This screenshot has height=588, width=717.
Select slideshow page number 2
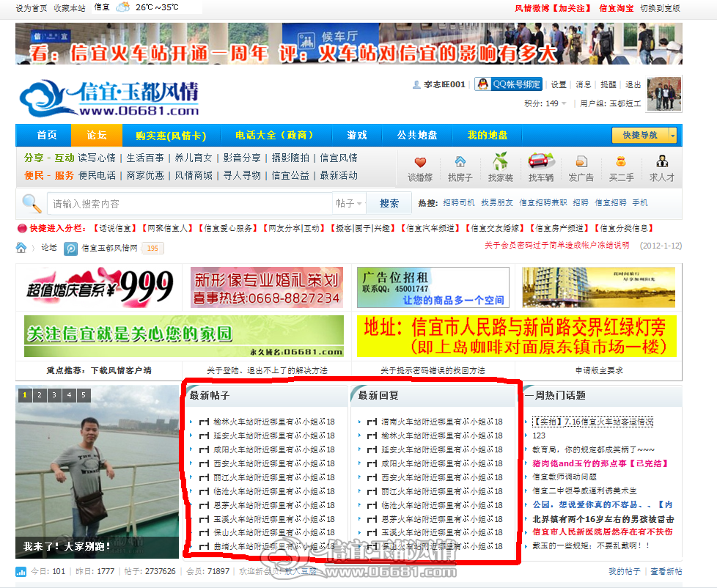40,395
